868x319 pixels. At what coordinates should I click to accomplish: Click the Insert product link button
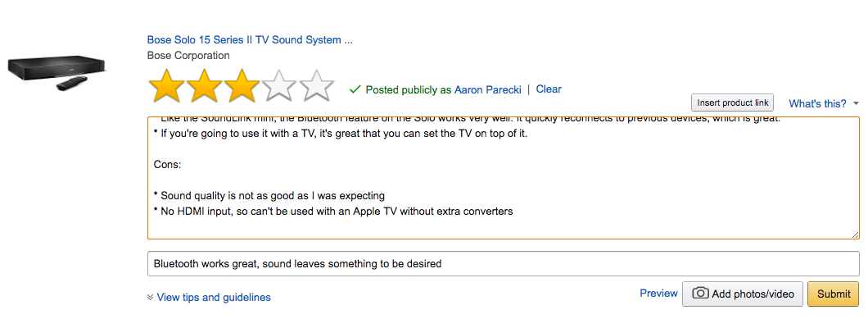pos(732,103)
